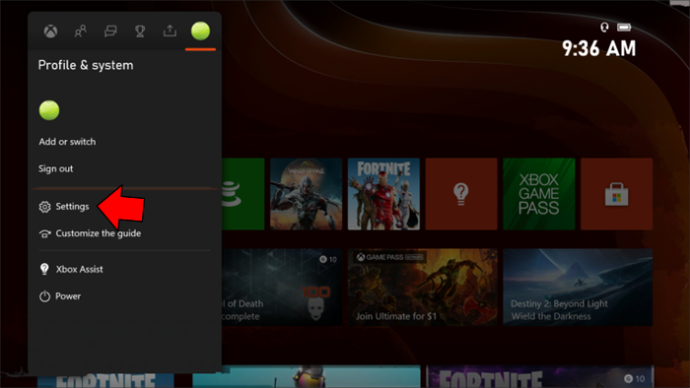The image size is (690, 388).
Task: Choose Add or switch account
Action: [x=67, y=142]
